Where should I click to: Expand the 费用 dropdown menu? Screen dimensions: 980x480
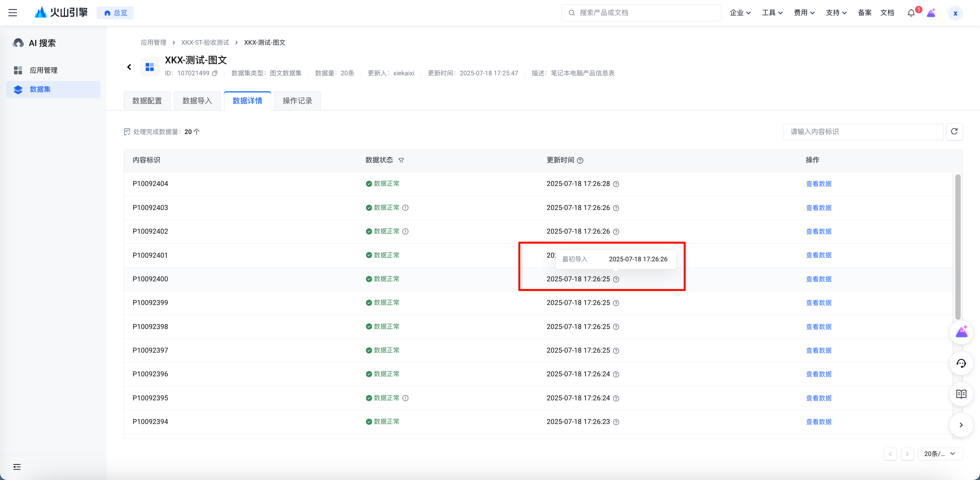[804, 13]
